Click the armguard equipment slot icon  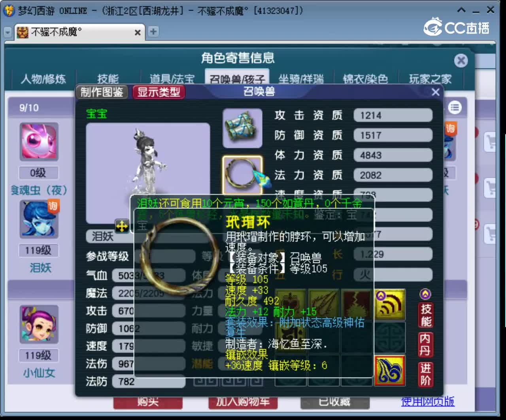click(x=242, y=128)
